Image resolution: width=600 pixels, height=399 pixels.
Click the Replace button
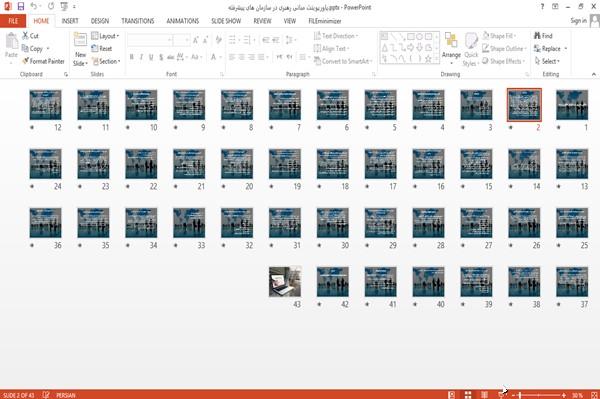point(551,49)
